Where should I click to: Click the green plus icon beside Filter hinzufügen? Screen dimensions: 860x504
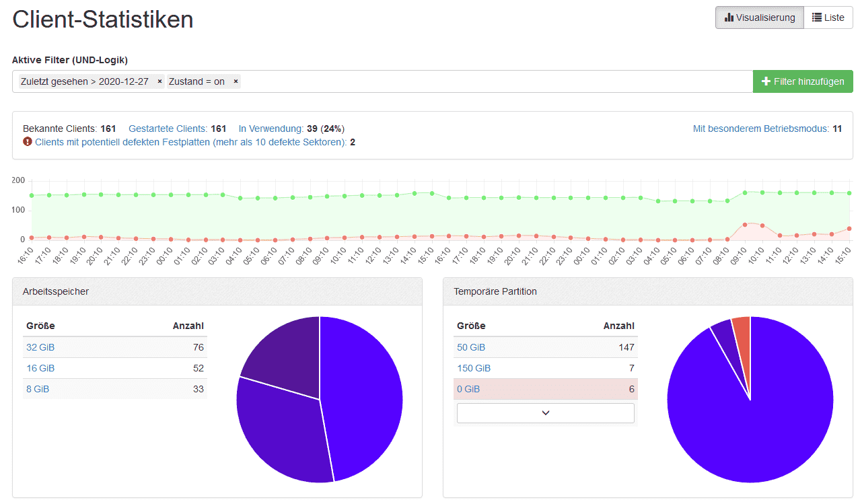(x=766, y=81)
